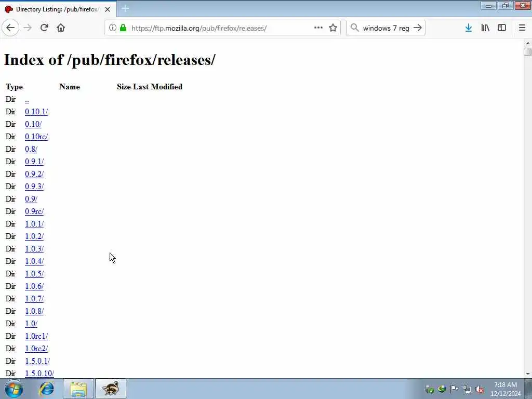
Task: Open the 1.0.1/ directory
Action: pos(34,224)
